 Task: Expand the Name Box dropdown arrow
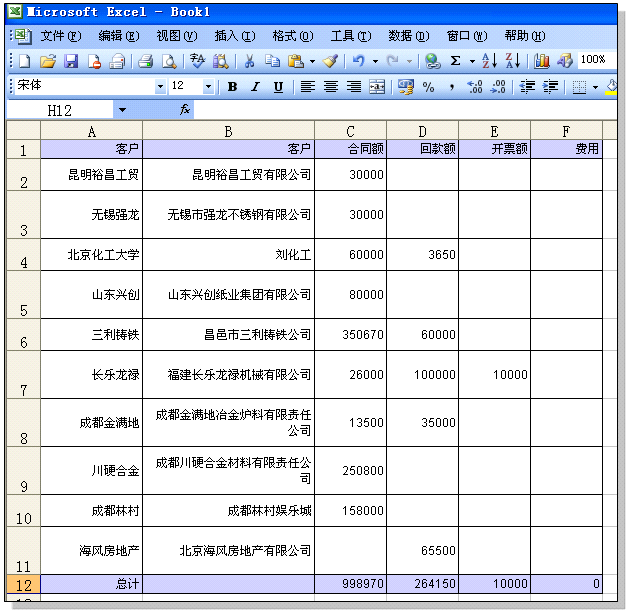(x=122, y=110)
